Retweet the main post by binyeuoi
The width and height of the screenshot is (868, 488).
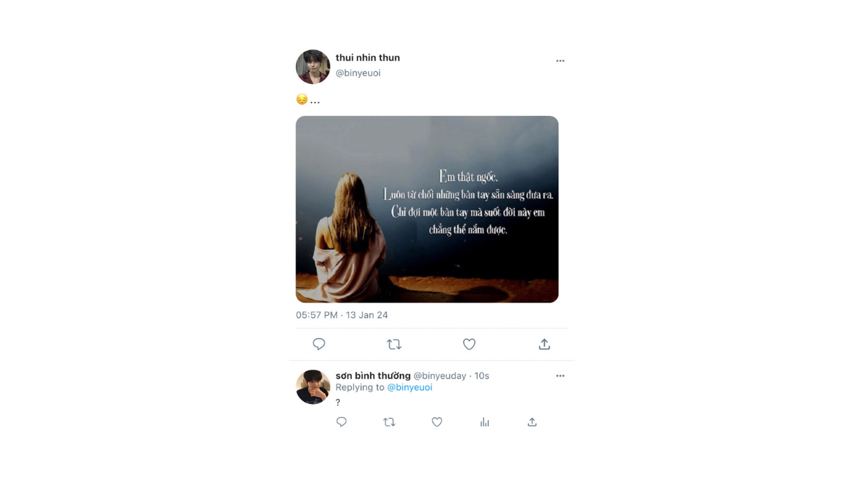[x=394, y=344]
